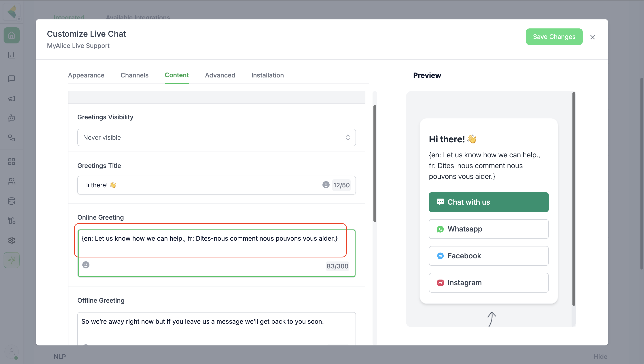
Task: Expand the Greetings Visibility dropdown
Action: point(216,137)
